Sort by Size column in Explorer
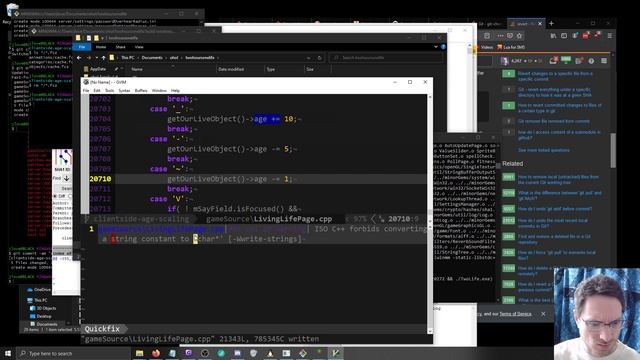This screenshot has width=640, height=360. tap(310, 69)
